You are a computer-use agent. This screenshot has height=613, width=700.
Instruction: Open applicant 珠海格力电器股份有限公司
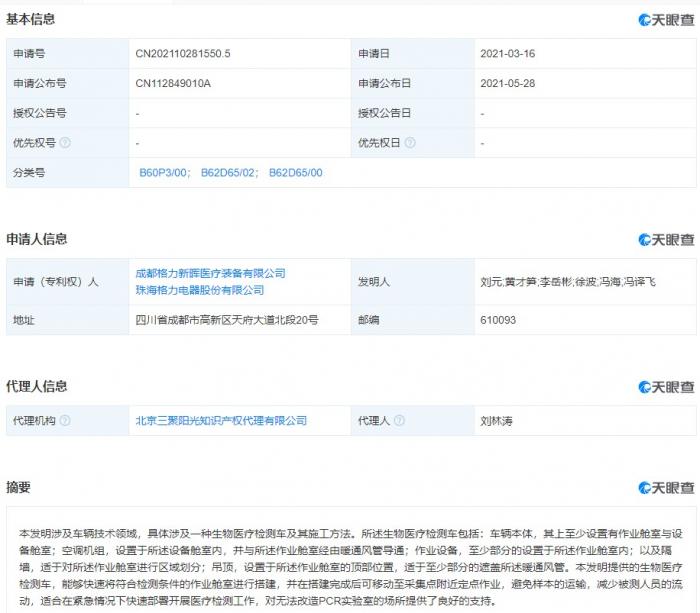click(200, 290)
